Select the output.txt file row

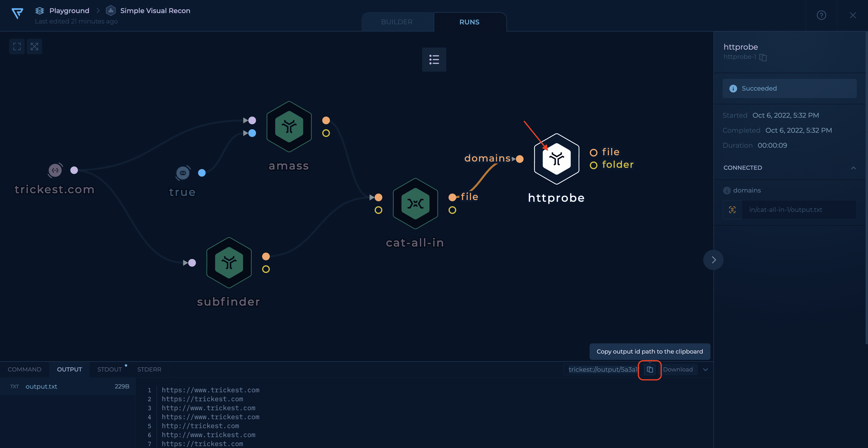(68, 386)
